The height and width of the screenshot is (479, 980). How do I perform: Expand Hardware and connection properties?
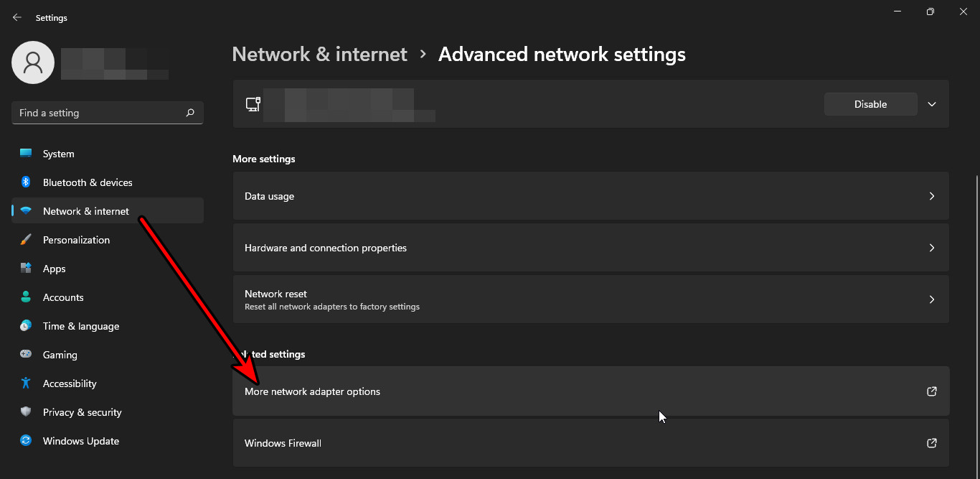(931, 247)
